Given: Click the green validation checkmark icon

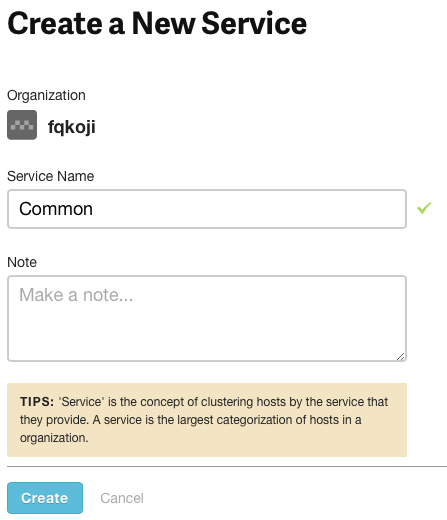Looking at the screenshot, I should pos(424,208).
